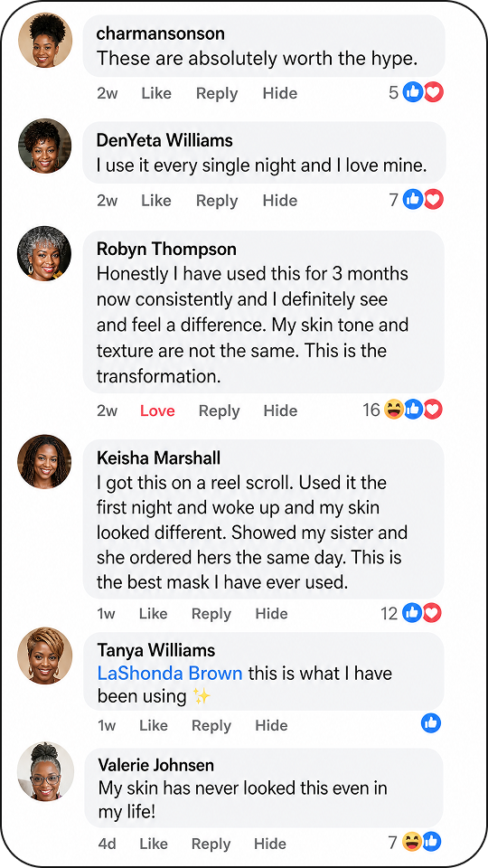
Task: Open Valerie Johnsen's profile picture
Action: [x=45, y=771]
